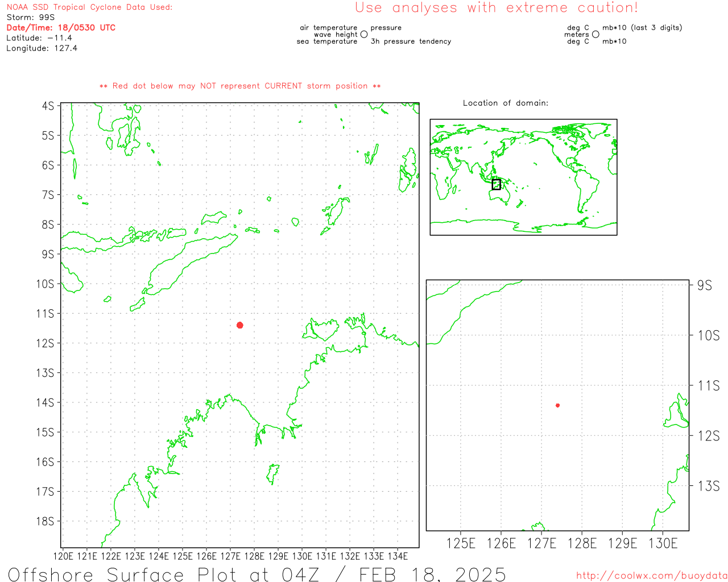The height and width of the screenshot is (582, 728).
Task: Click the 'NOAA SSD Tropical Cyclone Data Used:' heading
Action: (x=89, y=7)
